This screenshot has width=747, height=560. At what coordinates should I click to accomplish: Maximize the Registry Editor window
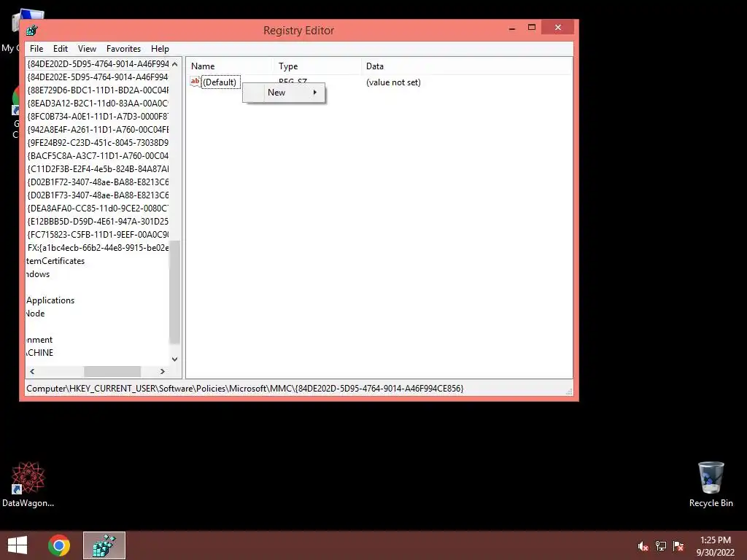532,28
